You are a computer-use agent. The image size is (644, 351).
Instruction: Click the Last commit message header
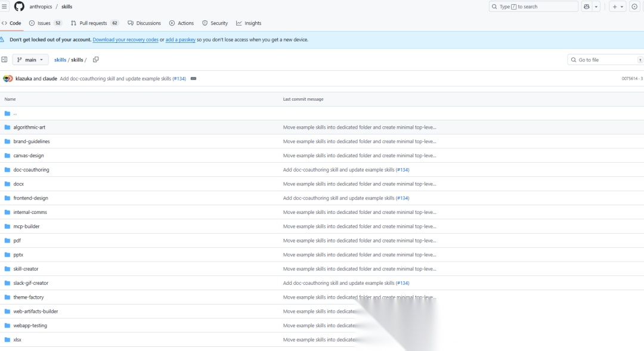point(303,99)
